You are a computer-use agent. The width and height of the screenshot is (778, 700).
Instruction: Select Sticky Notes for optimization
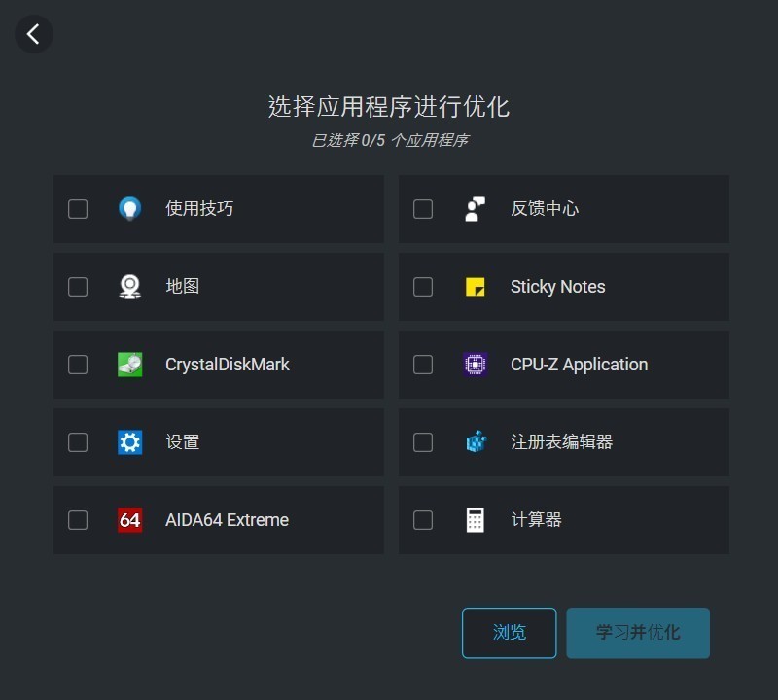click(423, 286)
